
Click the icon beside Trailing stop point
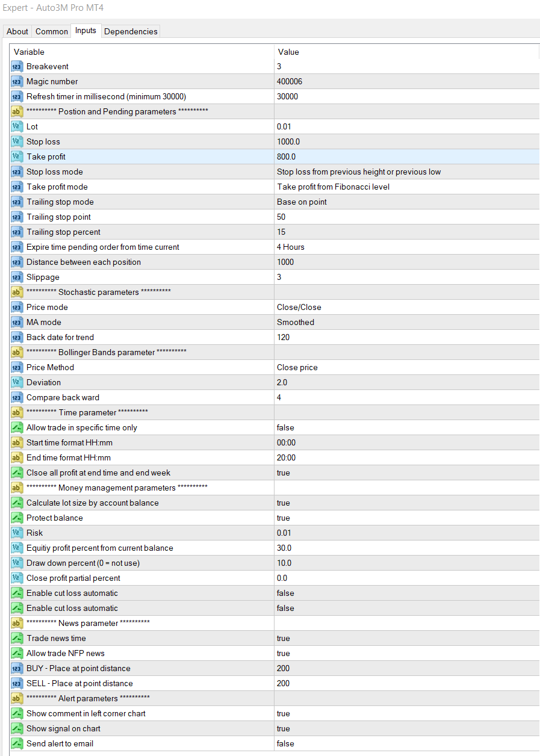click(x=17, y=217)
